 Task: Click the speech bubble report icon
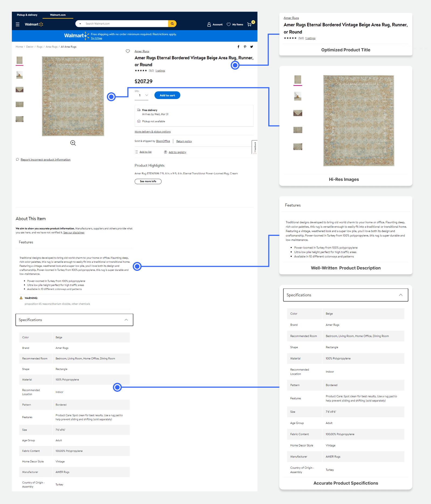click(x=18, y=159)
